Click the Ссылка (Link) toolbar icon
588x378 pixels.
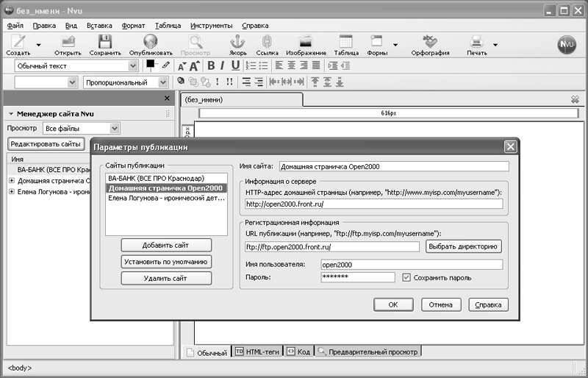pyautogui.click(x=267, y=42)
